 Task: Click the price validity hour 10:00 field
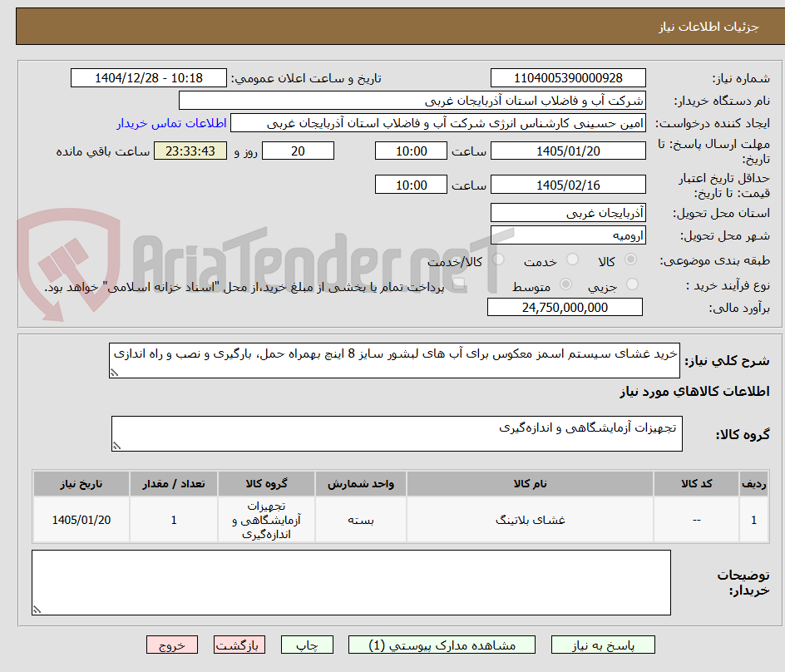point(411,185)
